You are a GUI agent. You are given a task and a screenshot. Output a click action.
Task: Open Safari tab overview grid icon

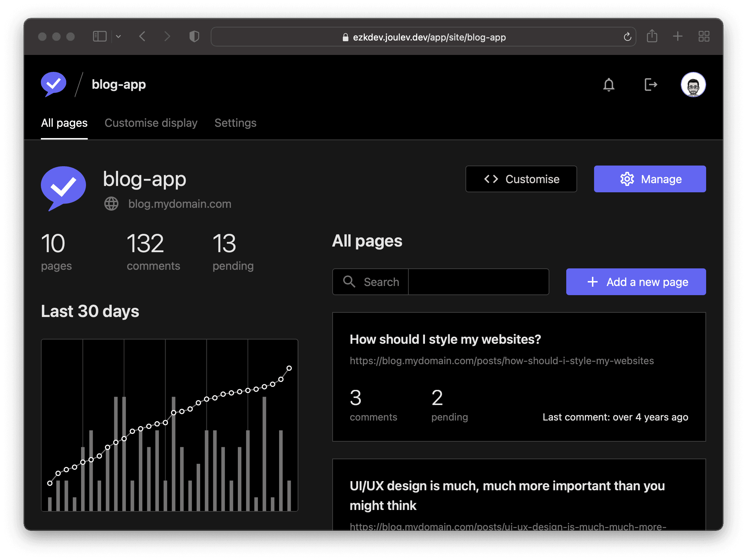tap(704, 36)
